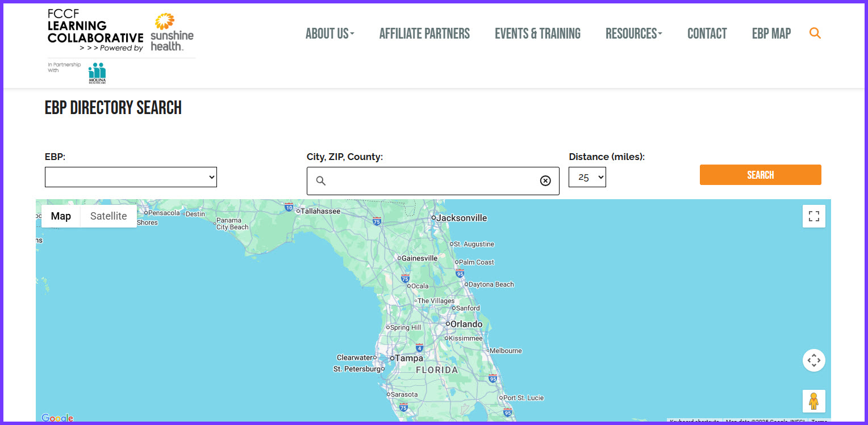Focus the City, ZIP, County input

(433, 181)
